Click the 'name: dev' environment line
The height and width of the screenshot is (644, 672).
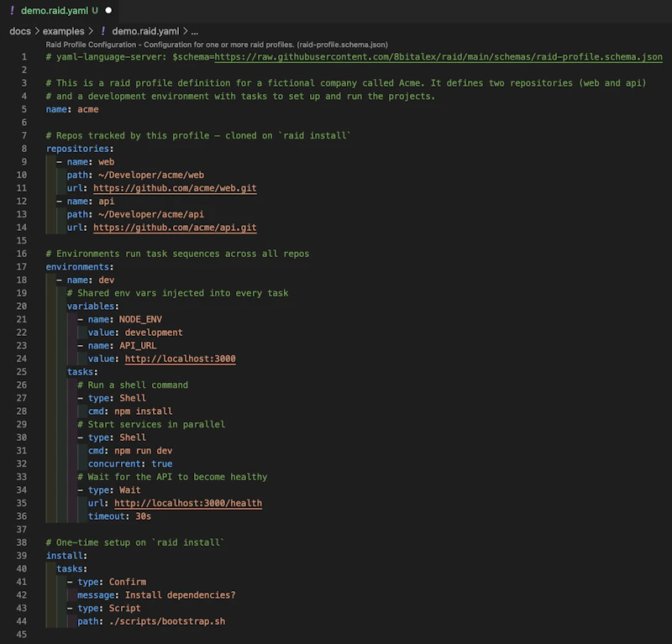point(86,280)
